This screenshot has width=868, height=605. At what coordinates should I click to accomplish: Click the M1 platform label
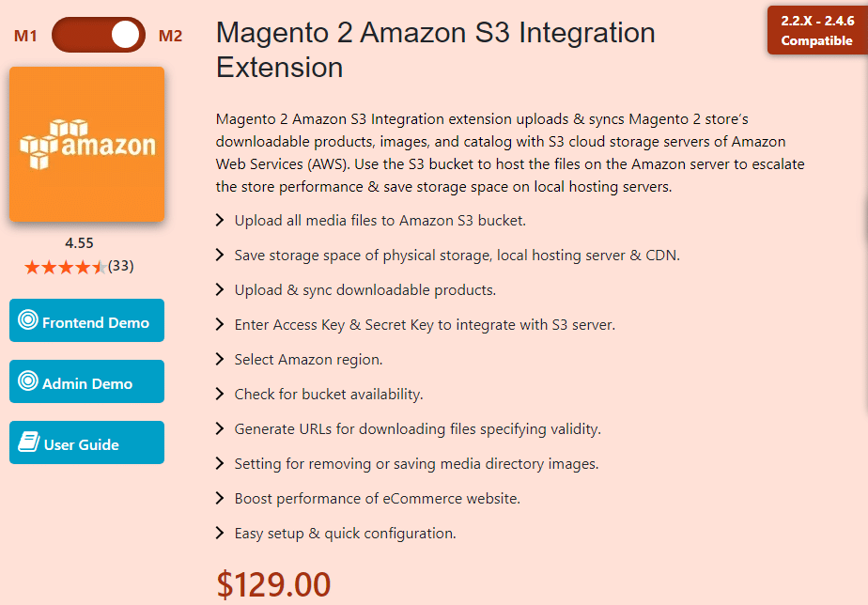point(25,37)
